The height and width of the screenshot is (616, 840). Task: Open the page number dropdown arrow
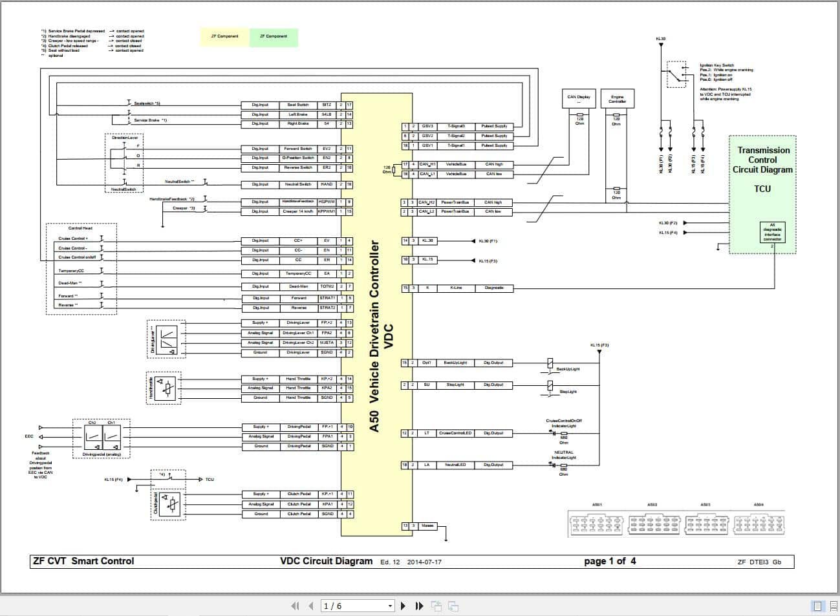coord(389,606)
